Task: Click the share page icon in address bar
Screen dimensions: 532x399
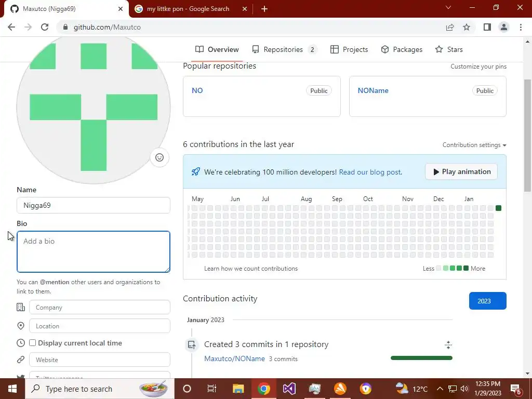Action: 450,27
